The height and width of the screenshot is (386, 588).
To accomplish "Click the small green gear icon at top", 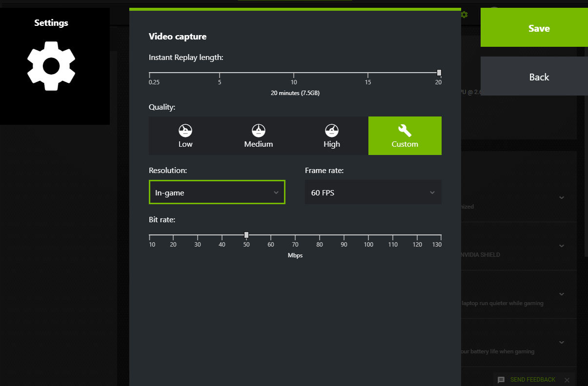I will (x=464, y=15).
